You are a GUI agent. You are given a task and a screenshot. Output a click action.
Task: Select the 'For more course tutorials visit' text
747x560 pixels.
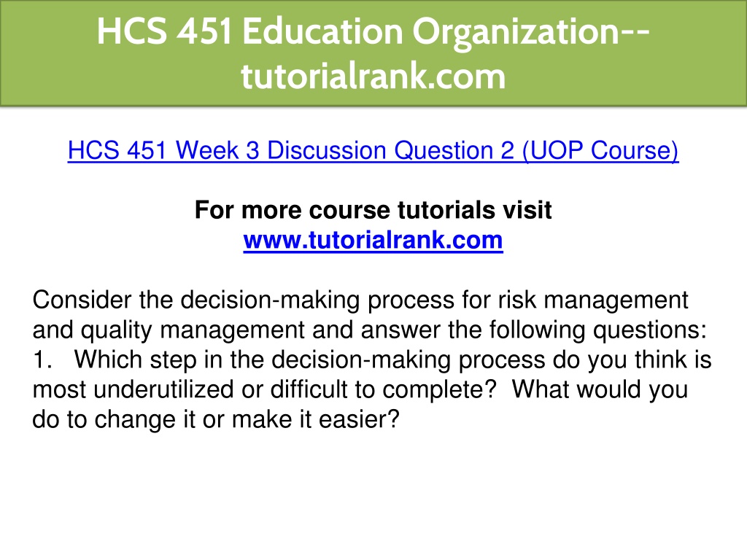[373, 210]
